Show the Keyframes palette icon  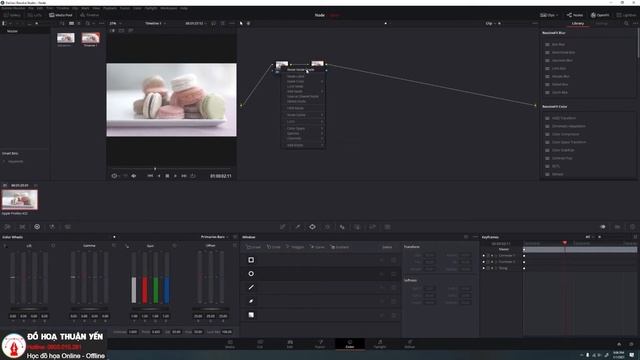tap(602, 227)
